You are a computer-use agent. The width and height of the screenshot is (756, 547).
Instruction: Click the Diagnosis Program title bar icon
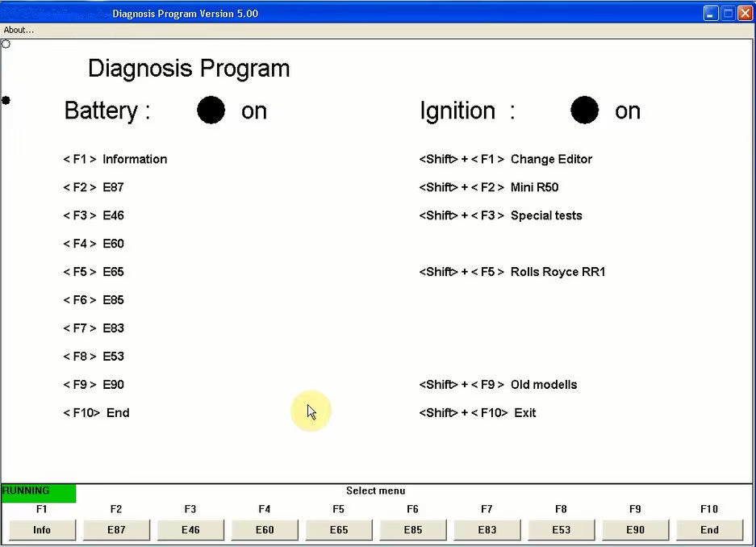pyautogui.click(x=10, y=13)
